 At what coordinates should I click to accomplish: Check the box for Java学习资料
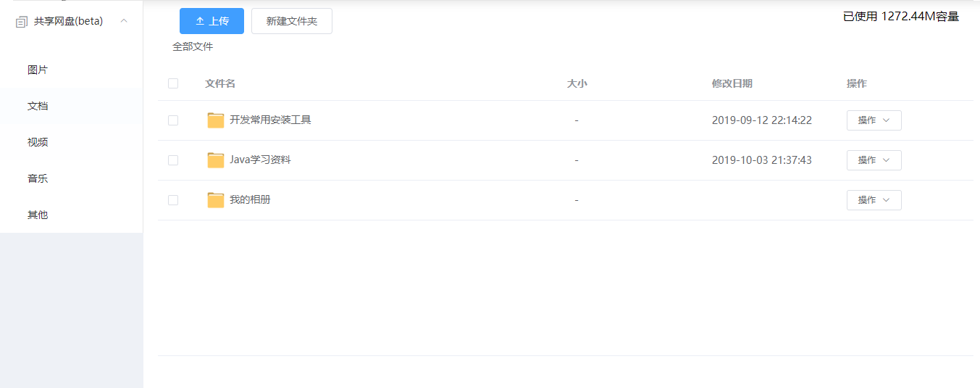tap(173, 160)
